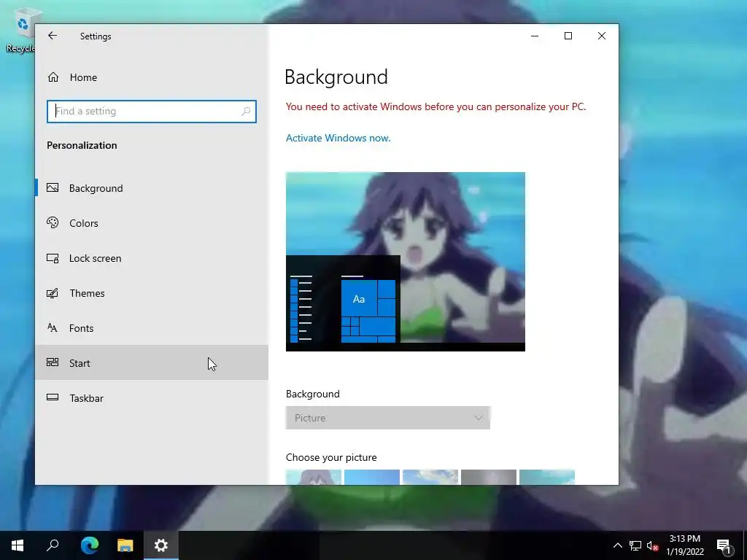Show hidden system tray icons
747x560 pixels.
617,545
